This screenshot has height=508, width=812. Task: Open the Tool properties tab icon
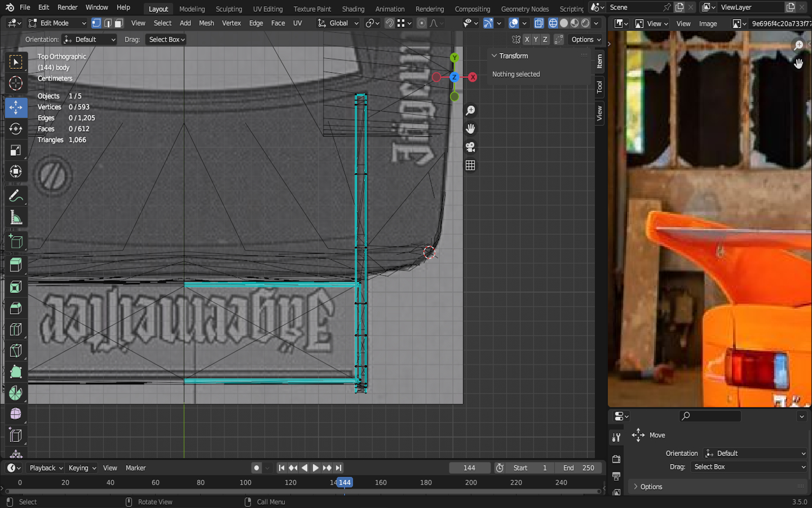tap(616, 437)
